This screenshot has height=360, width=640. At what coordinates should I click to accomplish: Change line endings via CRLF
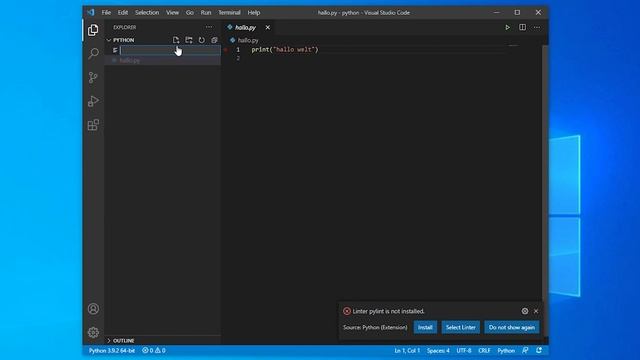(484, 350)
